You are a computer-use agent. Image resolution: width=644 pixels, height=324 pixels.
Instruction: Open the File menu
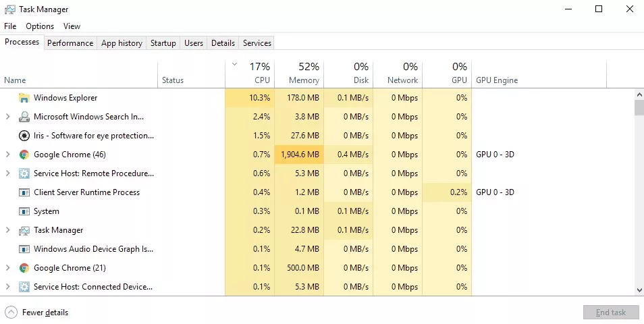[x=10, y=26]
